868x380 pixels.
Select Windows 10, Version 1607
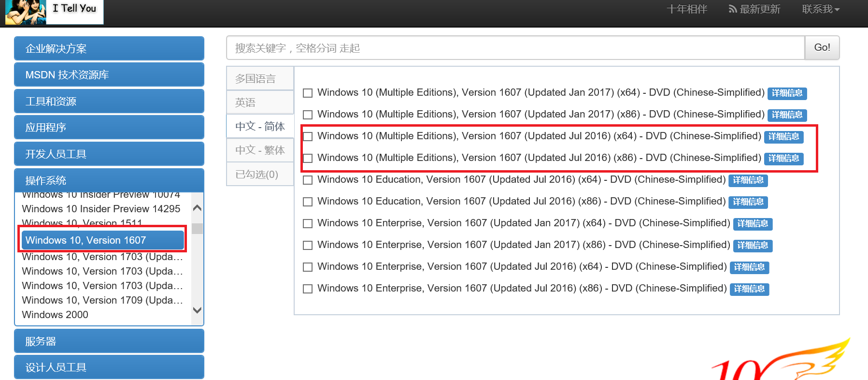(102, 240)
